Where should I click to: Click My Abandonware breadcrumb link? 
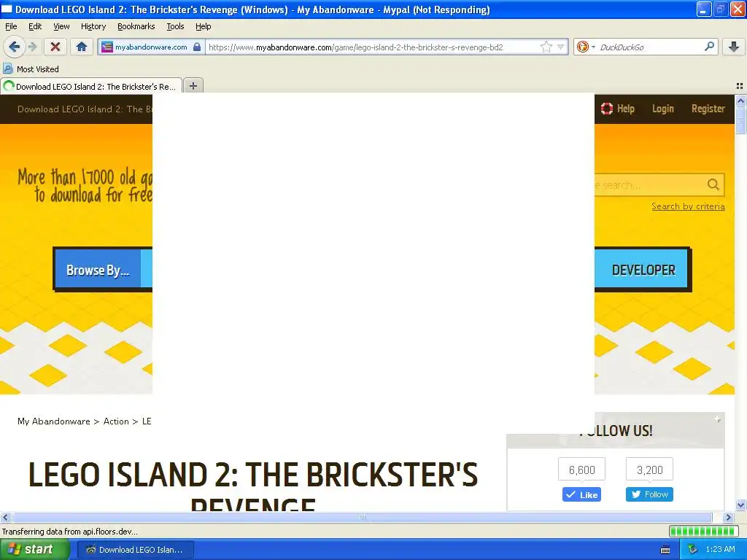point(53,421)
